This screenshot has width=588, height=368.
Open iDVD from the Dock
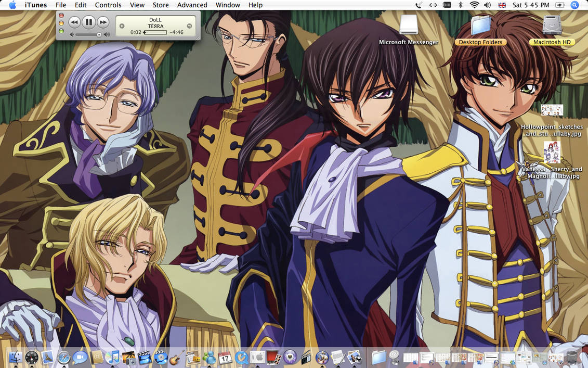click(161, 357)
